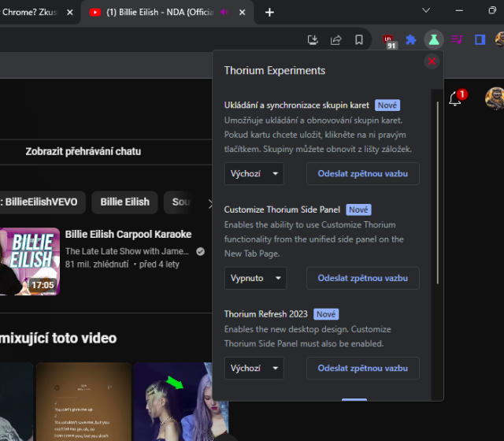Viewport: 504px width, 441px height.
Task: Open YouTube notifications bell
Action: click(x=455, y=99)
